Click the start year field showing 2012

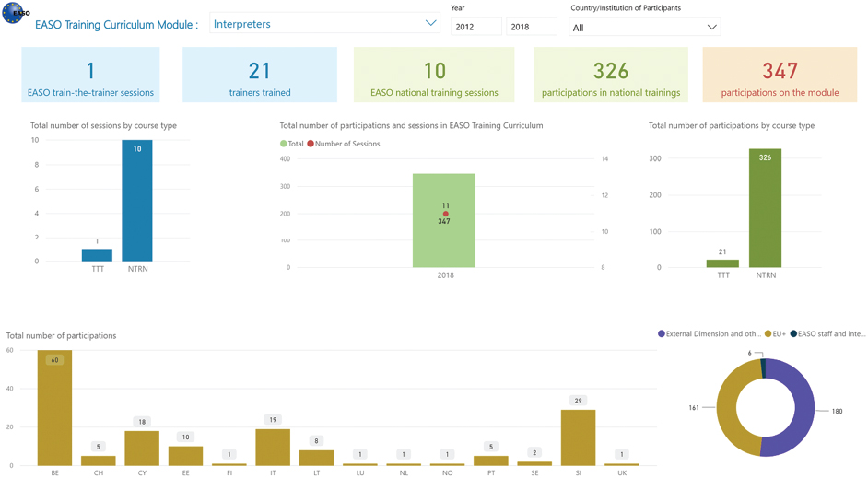coord(475,28)
